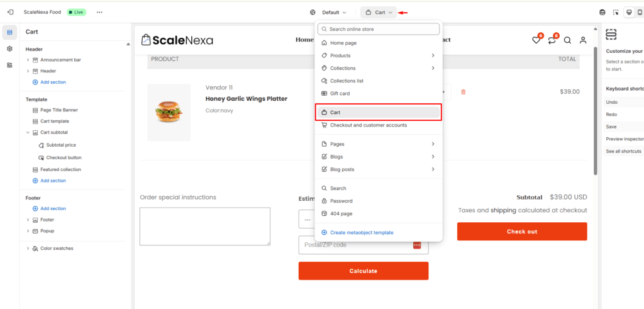
Task: Click the Postal/ZIP code field
Action: (x=364, y=245)
